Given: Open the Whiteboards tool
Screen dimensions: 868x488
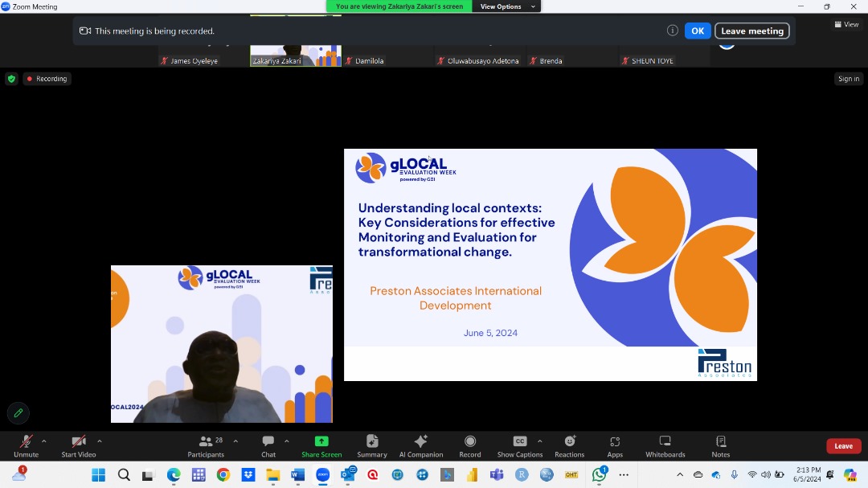Looking at the screenshot, I should (665, 446).
